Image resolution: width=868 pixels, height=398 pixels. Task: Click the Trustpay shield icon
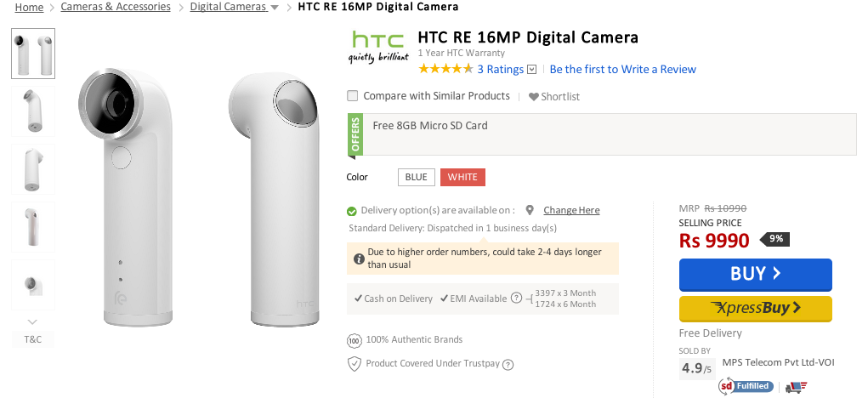point(355,364)
